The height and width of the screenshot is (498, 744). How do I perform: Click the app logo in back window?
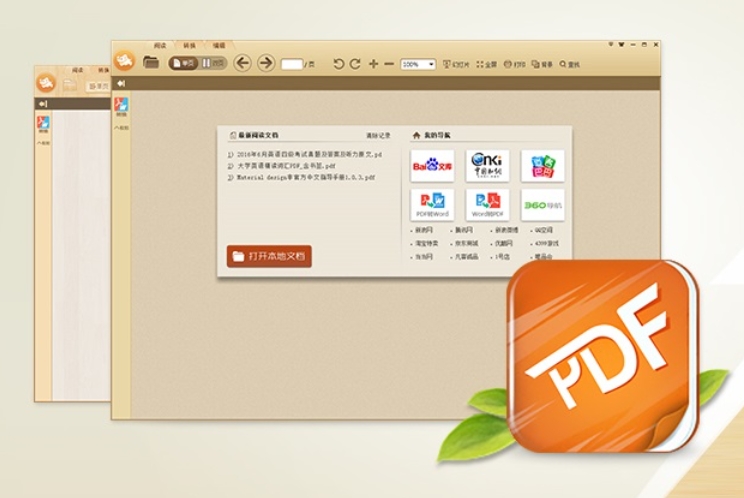tap(46, 83)
